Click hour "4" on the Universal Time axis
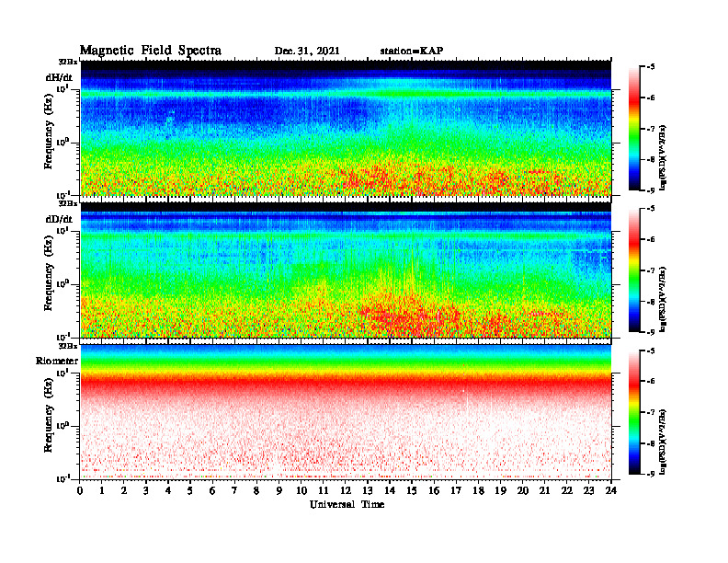The width and height of the screenshot is (728, 563). click(x=168, y=491)
